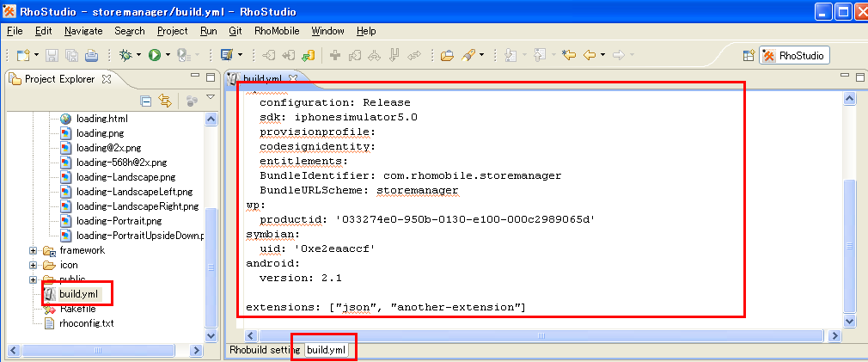
Task: Open the Git menu
Action: [x=235, y=31]
